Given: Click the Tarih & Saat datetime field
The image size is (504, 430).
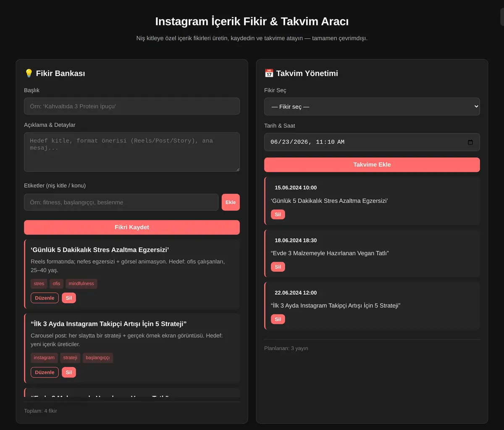Looking at the screenshot, I should [372, 142].
